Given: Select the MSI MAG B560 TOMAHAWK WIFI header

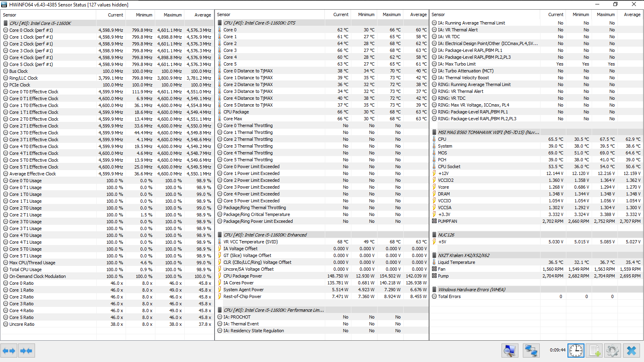Looking at the screenshot, I should [537, 132].
